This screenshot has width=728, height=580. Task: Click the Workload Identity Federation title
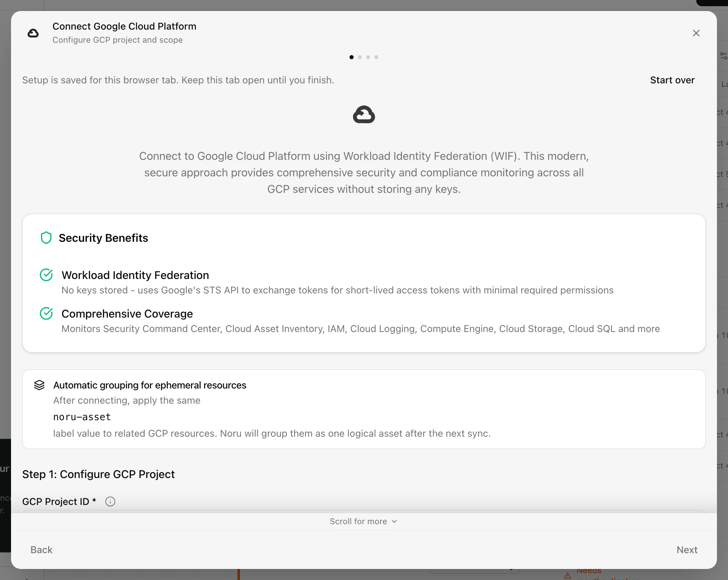pos(135,275)
